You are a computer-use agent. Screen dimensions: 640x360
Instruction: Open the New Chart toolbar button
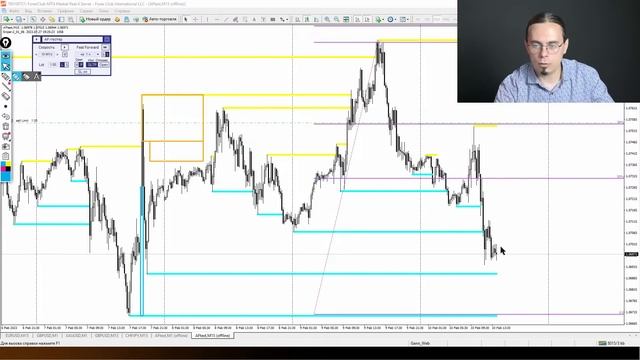[7, 19]
